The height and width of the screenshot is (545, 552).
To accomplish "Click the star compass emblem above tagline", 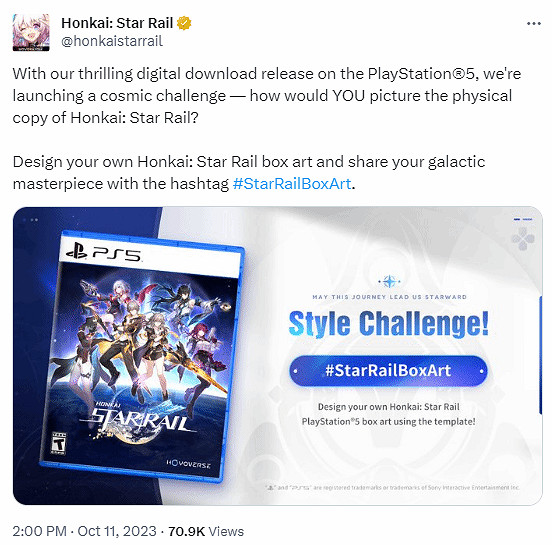I will pyautogui.click(x=389, y=281).
